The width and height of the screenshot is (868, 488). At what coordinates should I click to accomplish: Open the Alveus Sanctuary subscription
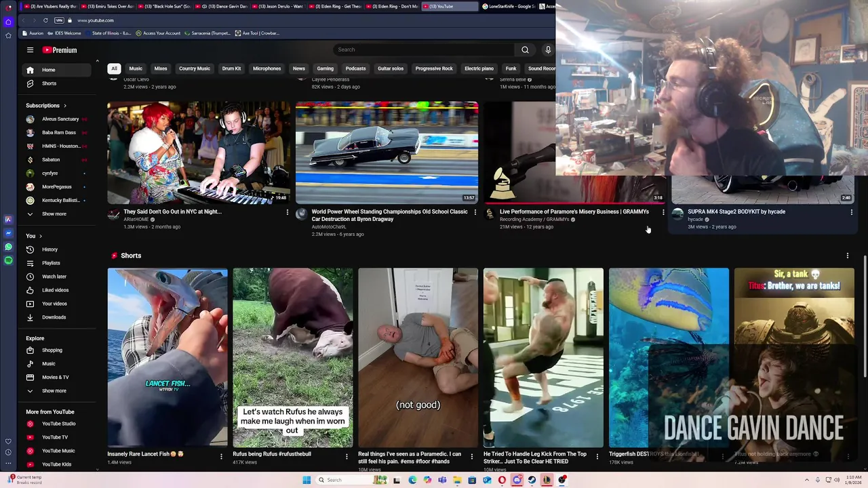click(57, 119)
